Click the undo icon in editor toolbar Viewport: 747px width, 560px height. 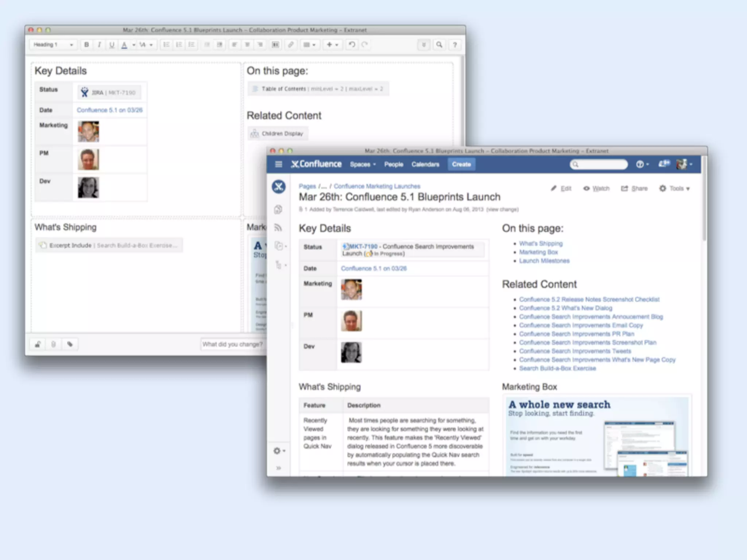tap(352, 45)
